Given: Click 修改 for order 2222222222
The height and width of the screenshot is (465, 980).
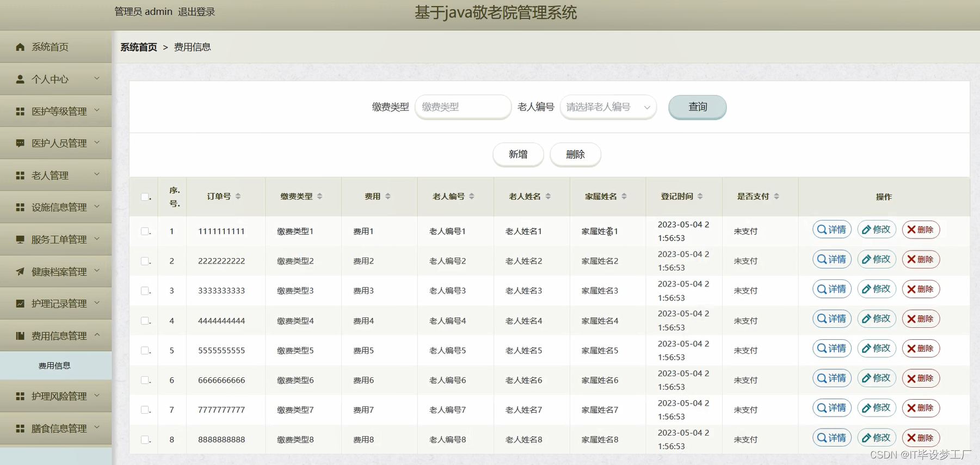Looking at the screenshot, I should coord(877,260).
